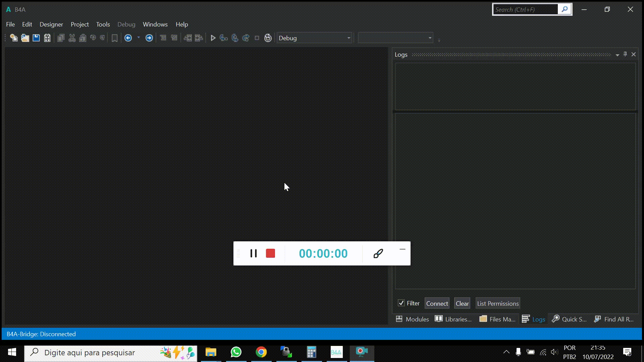This screenshot has width=644, height=362.
Task: Click the bookmark toolbar icon
Action: pyautogui.click(x=114, y=38)
